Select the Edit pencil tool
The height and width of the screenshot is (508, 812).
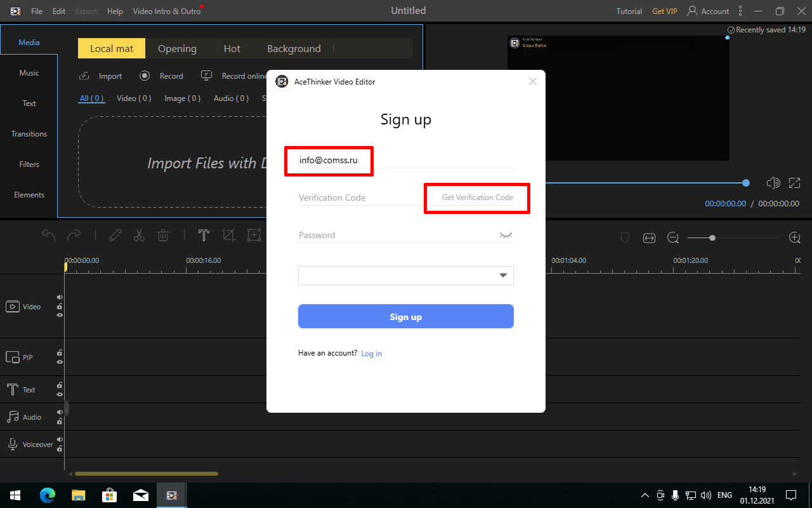[115, 236]
